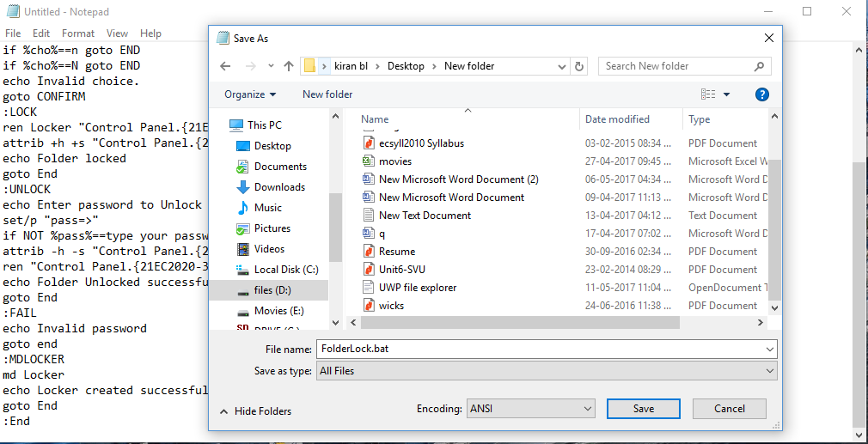Open the Organize dropdown menu
This screenshot has width=868, height=444.
(250, 94)
